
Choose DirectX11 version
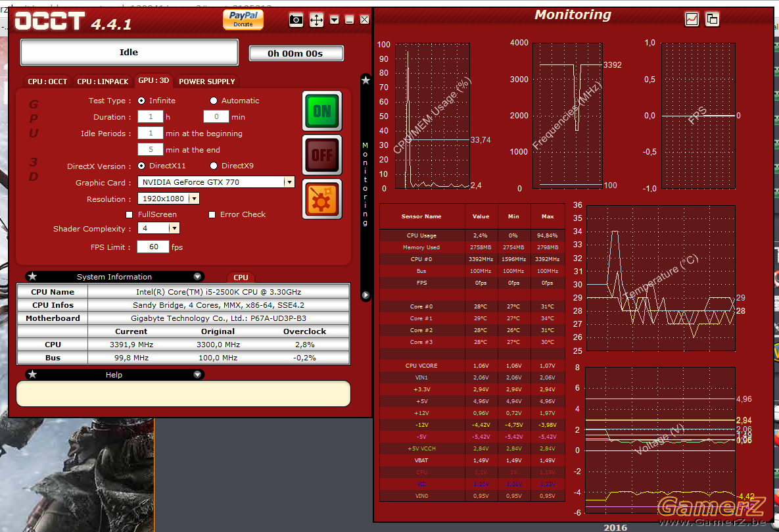pyautogui.click(x=141, y=166)
